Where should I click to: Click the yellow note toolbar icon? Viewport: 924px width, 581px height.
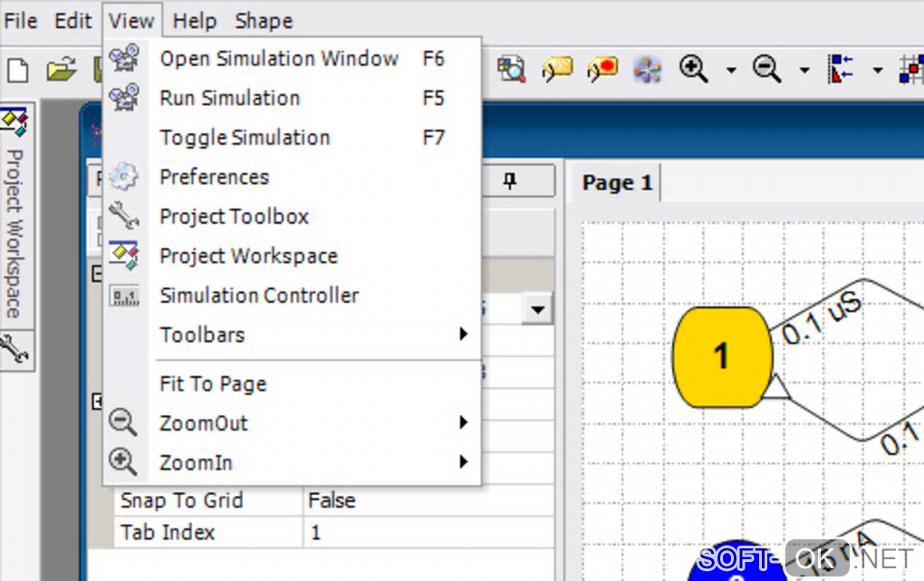click(x=557, y=70)
